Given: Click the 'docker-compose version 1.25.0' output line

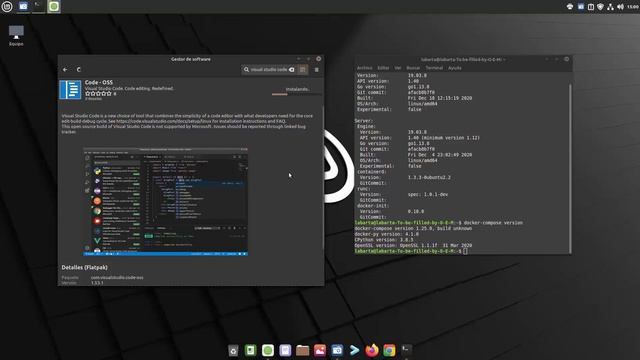Looking at the screenshot, I should [413, 229].
